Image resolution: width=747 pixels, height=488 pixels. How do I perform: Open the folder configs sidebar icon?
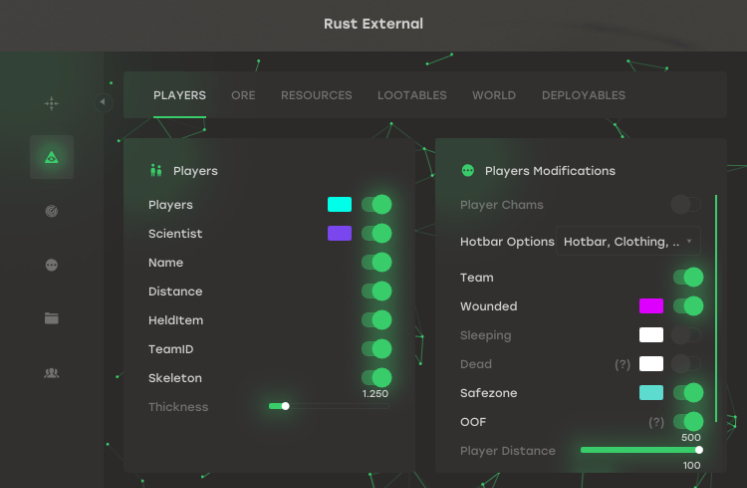51,318
